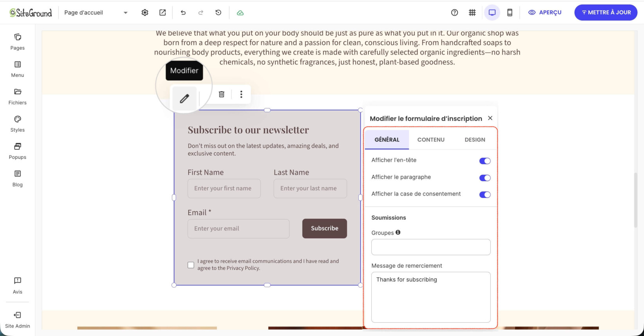Open the Popups panel
This screenshot has height=336, width=644.
click(x=18, y=151)
